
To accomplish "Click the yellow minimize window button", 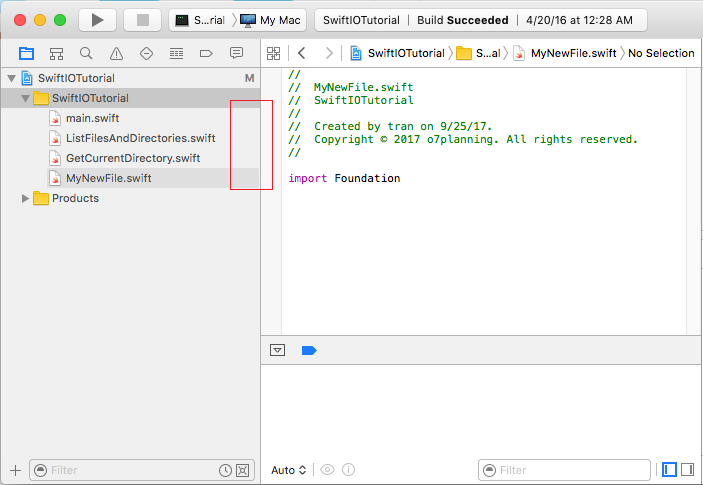I will click(40, 20).
